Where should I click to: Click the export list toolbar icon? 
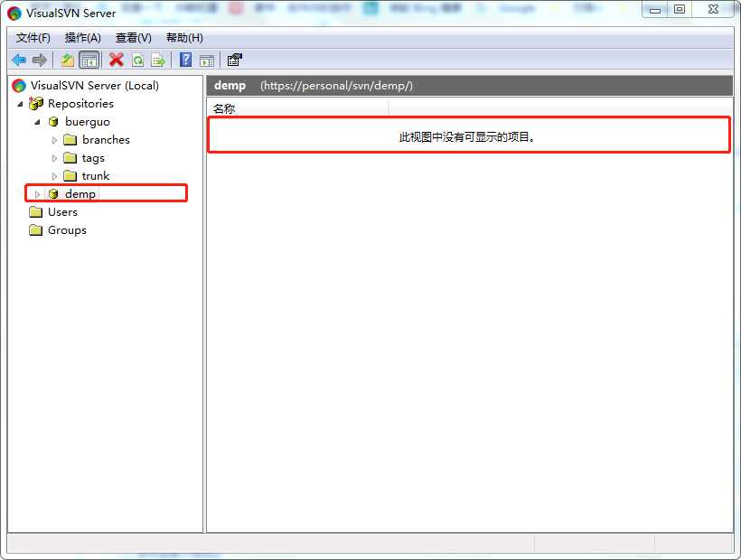click(158, 61)
